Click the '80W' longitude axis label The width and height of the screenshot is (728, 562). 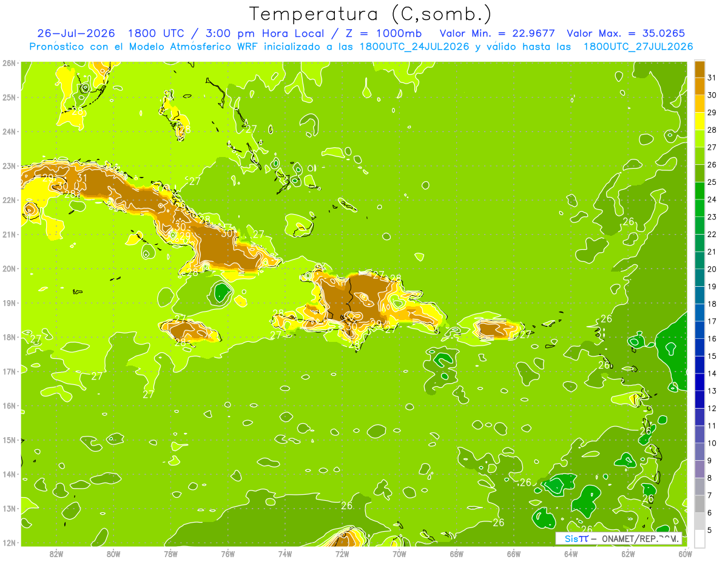113,554
